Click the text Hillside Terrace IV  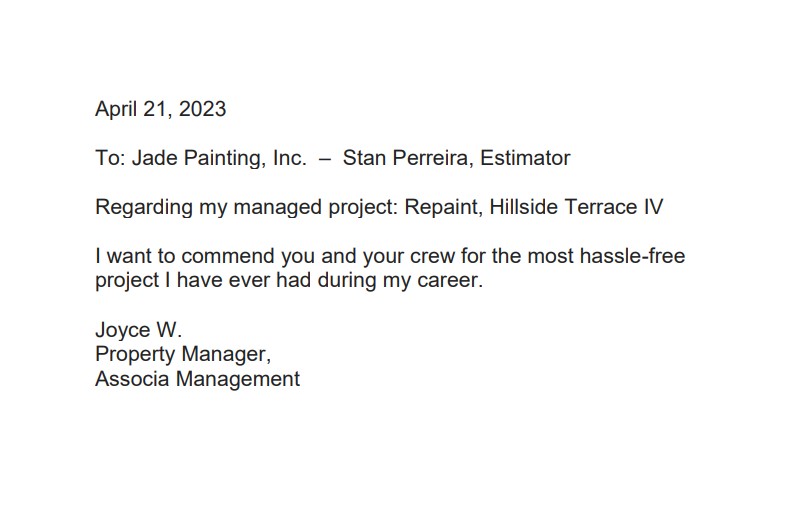(576, 207)
